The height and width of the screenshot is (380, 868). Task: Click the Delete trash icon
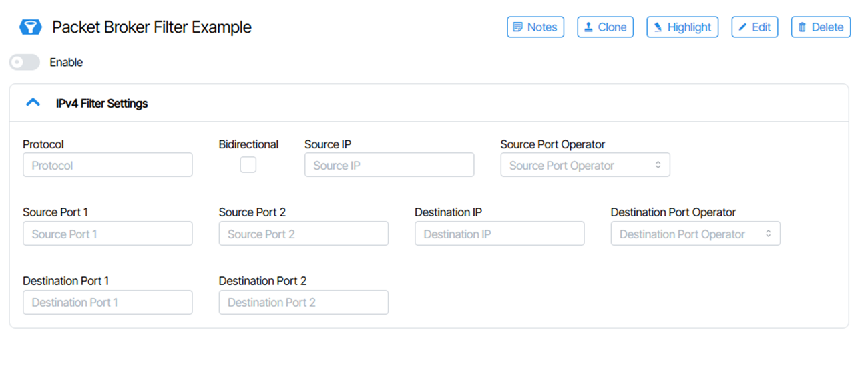(x=802, y=27)
